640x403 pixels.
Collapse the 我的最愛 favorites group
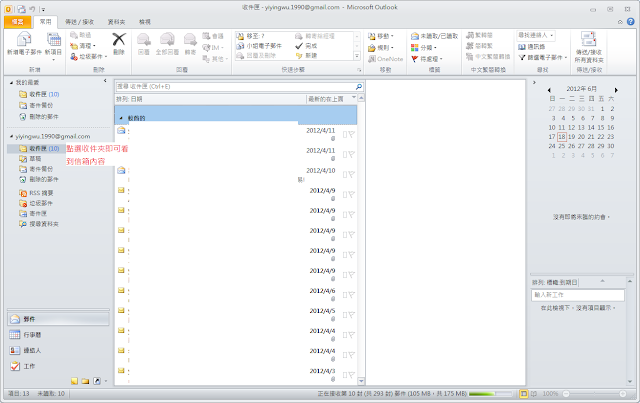[12, 82]
